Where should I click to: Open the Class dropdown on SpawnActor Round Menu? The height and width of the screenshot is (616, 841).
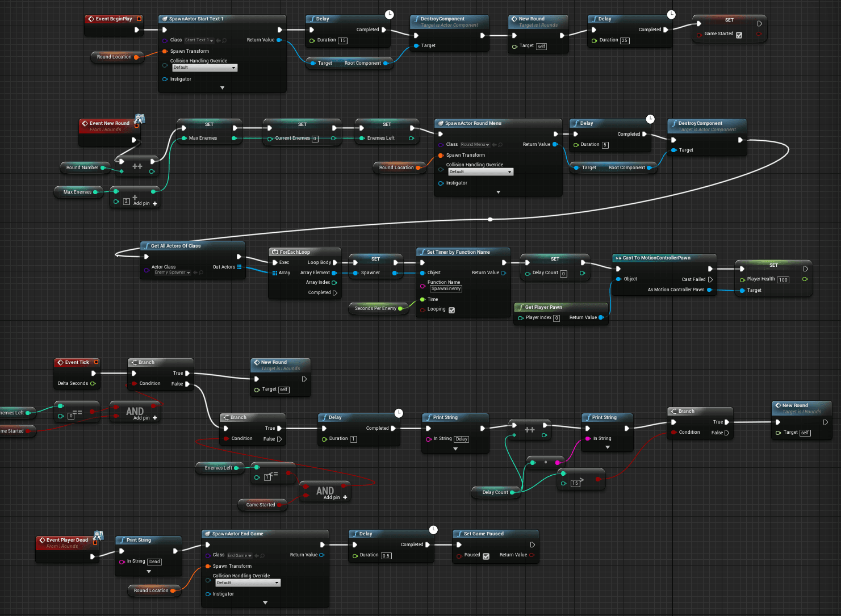click(x=479, y=144)
